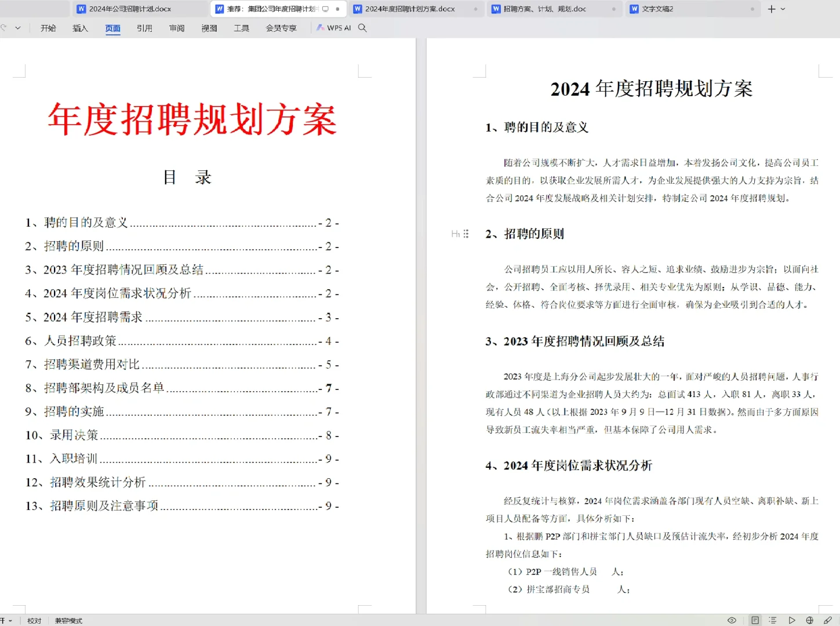
Task: Jump to TOC entry 2、招聘的原则
Action: click(x=182, y=246)
